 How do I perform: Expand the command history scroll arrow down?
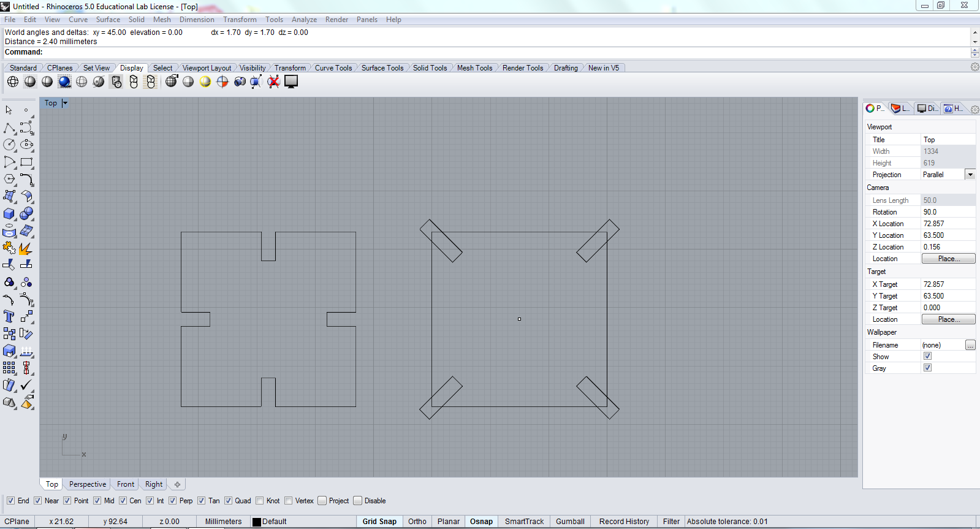(x=974, y=42)
